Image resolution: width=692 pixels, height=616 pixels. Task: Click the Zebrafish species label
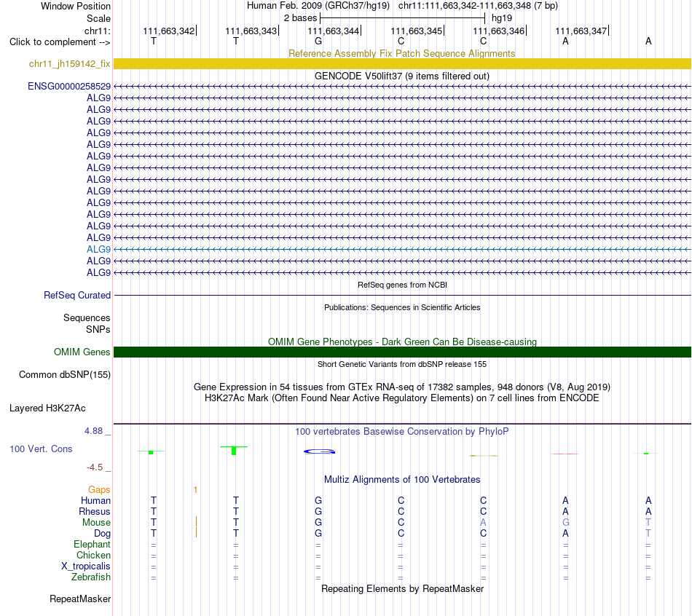point(91,577)
